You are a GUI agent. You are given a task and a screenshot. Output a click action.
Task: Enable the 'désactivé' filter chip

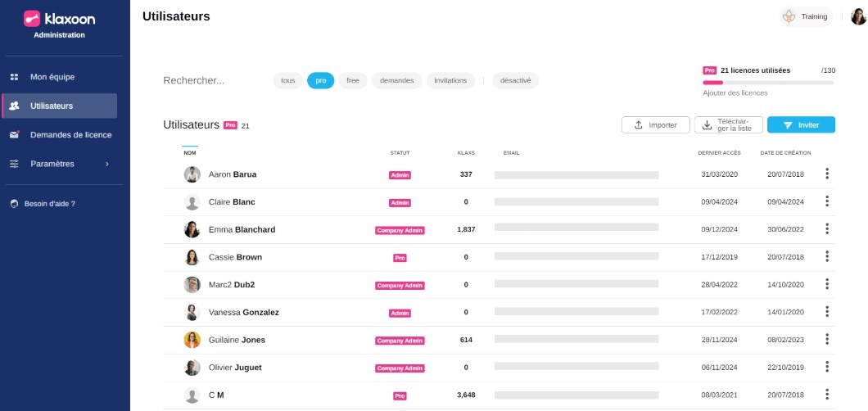tap(515, 80)
